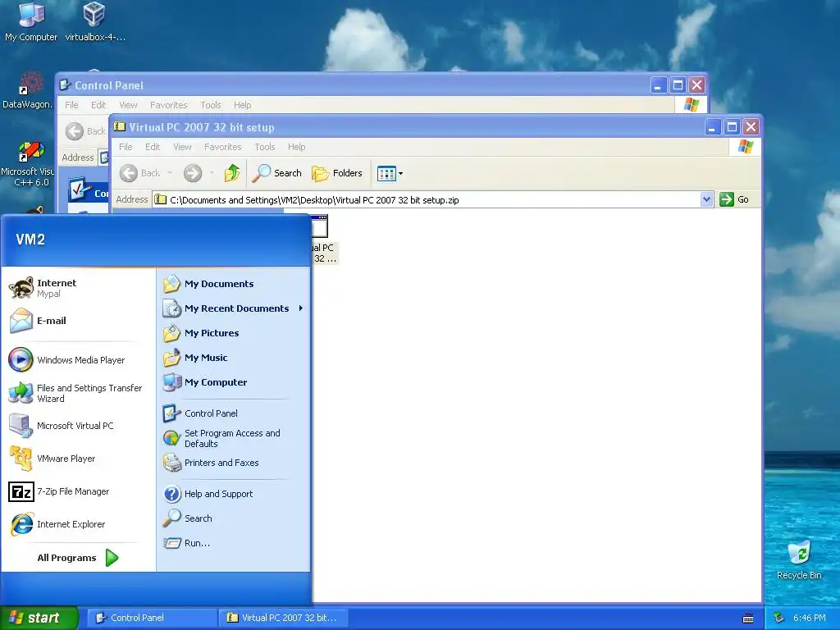
Task: Open the Run dialog
Action: [x=234, y=543]
